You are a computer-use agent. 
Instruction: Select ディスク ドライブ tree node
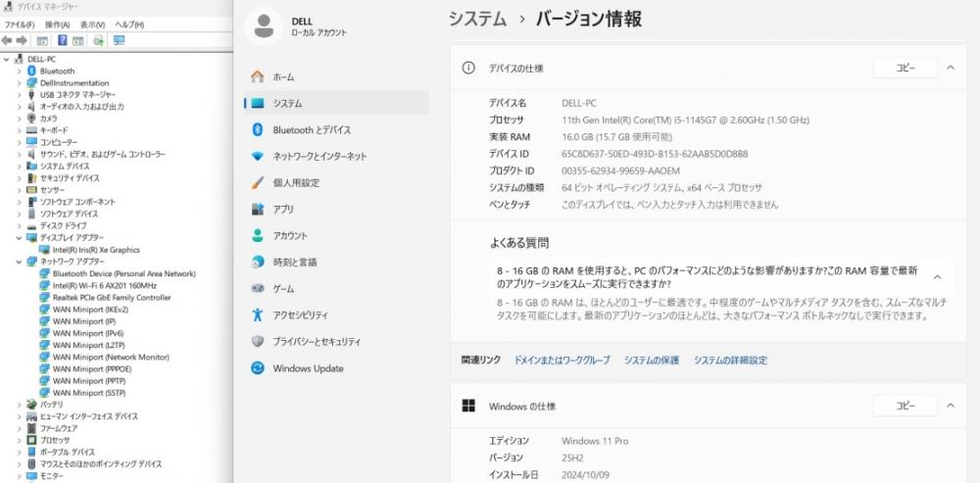63,225
